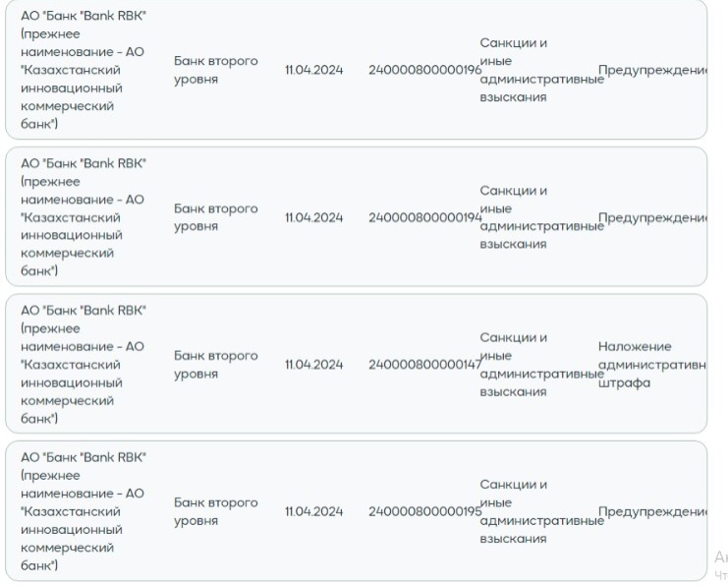Click bank name in the first card
Viewport: 728px width, 586px height.
84,70
